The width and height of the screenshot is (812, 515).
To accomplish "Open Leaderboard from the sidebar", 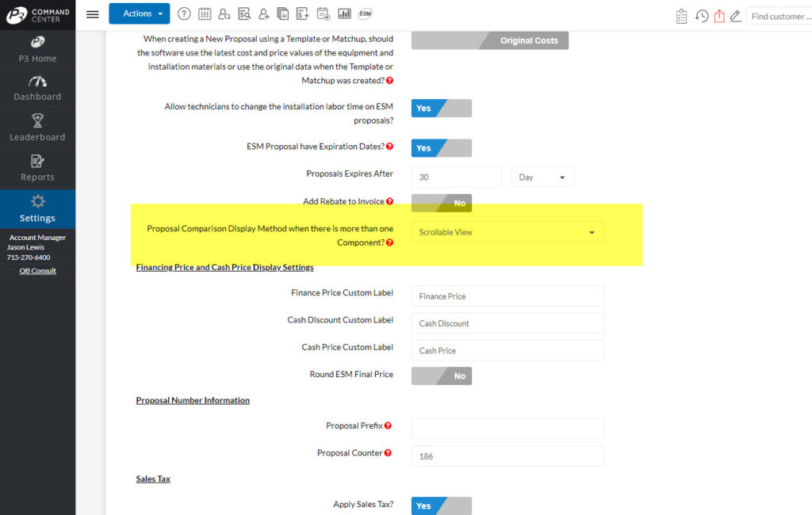I will [37, 128].
